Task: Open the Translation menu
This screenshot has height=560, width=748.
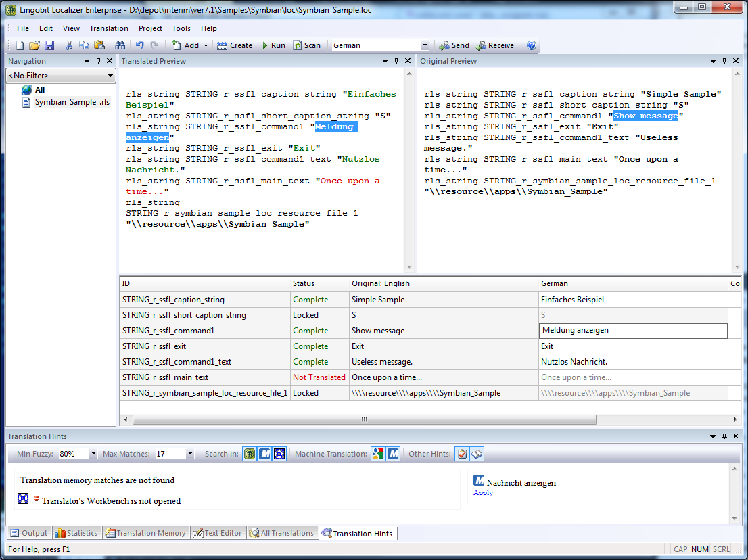Action: (x=109, y=28)
